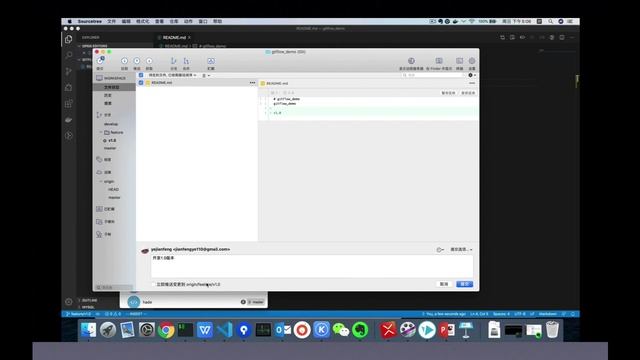Open the Terminal (终端) toolbar icon
This screenshot has width=640, height=360.
460,61
